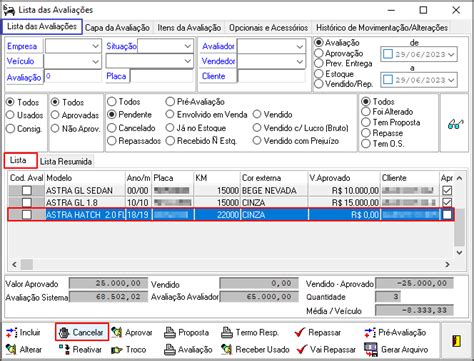The height and width of the screenshot is (361, 474).
Task: Toggle the 'de' start date checkbox
Action: point(388,54)
